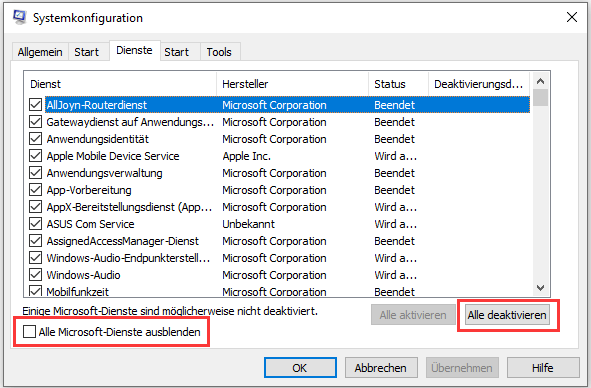Click Beendet status of Anwendungsidentität row

tap(394, 139)
